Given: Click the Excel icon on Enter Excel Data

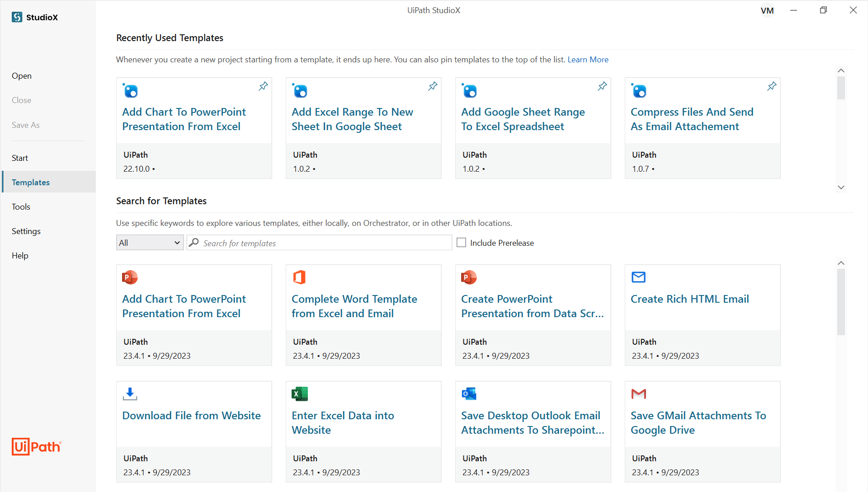Looking at the screenshot, I should point(299,394).
